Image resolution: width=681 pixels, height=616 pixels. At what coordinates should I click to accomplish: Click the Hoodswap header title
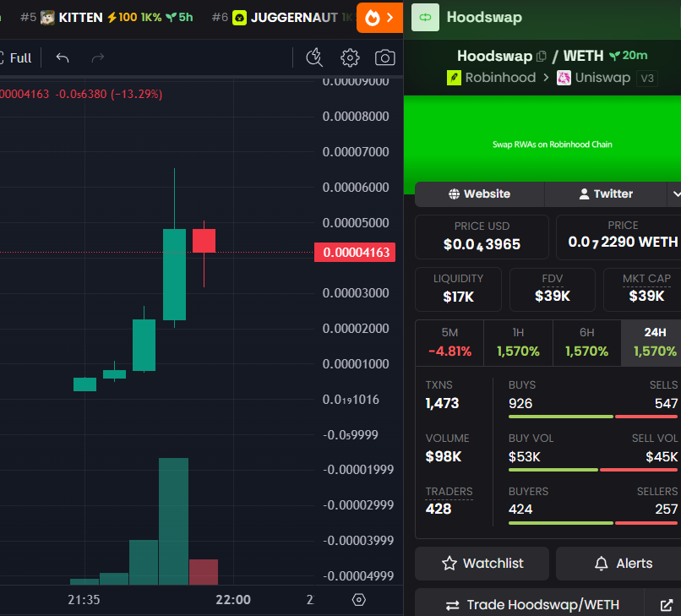pos(484,18)
